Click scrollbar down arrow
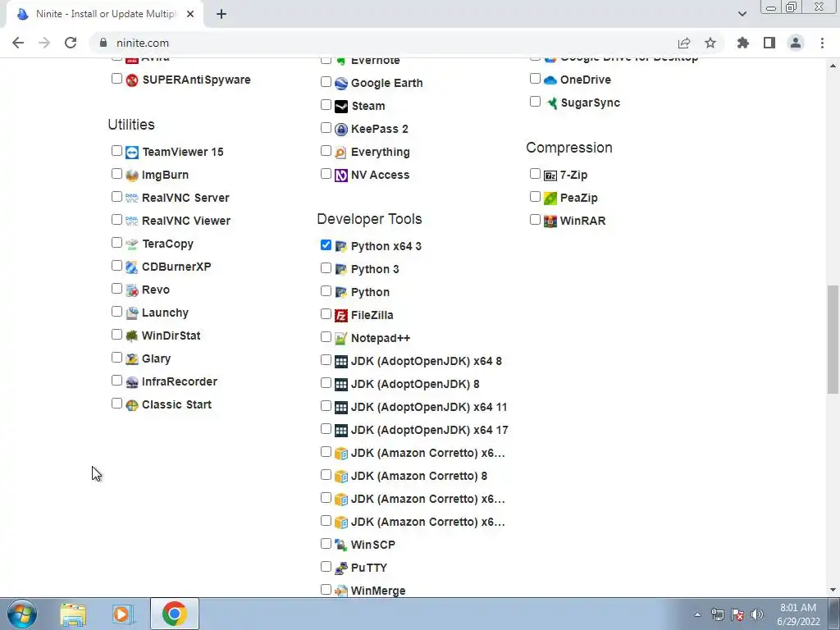The width and height of the screenshot is (840, 630). 833,589
